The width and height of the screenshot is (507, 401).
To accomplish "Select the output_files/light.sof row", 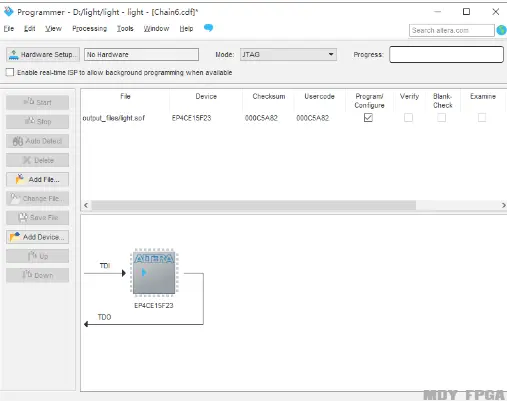I will (x=293, y=118).
